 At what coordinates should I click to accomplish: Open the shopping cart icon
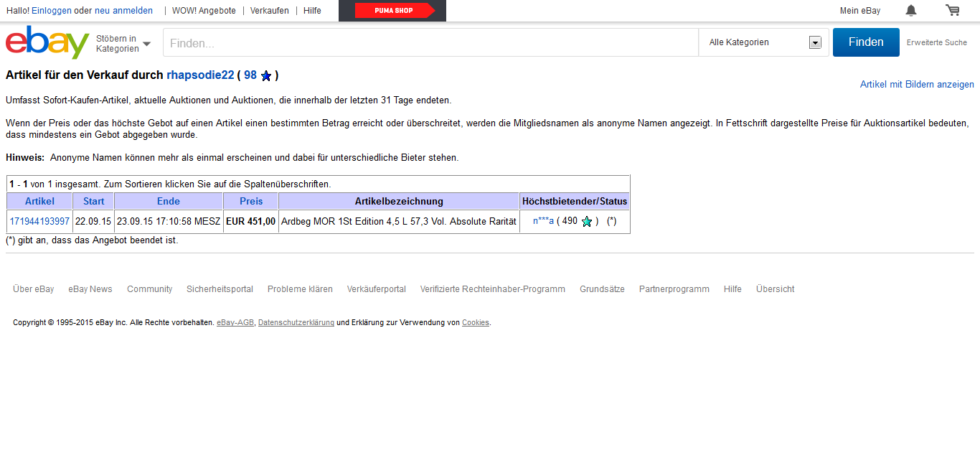click(953, 10)
